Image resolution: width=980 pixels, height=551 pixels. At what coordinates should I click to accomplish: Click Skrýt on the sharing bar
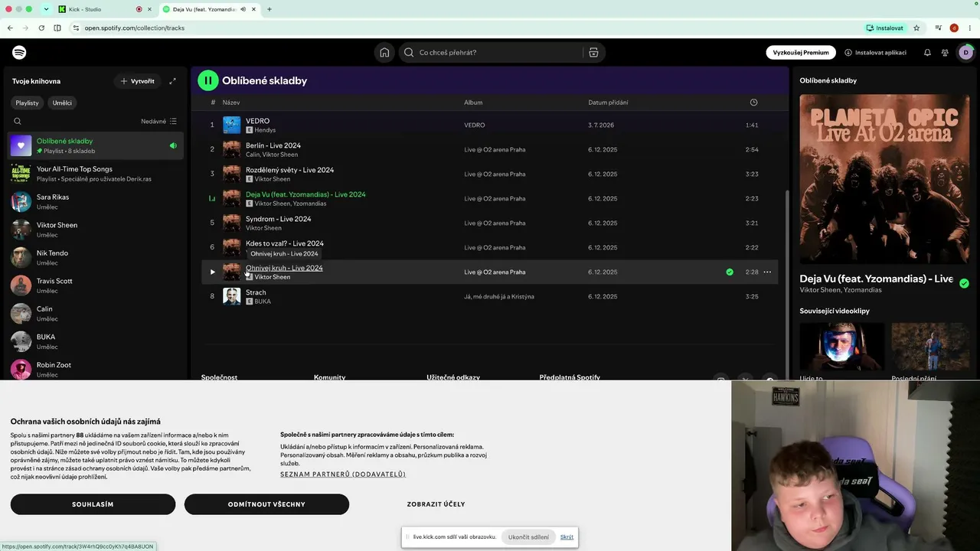[567, 537]
